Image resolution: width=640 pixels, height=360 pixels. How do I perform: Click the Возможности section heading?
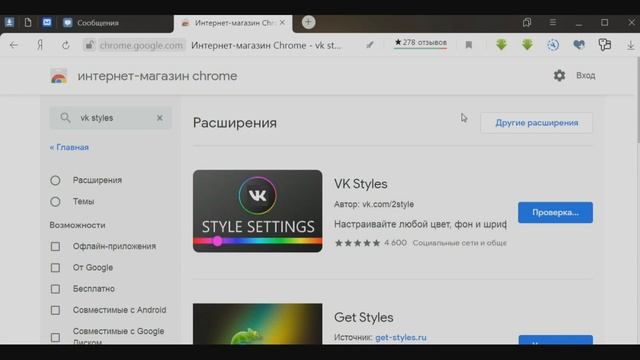point(77,225)
